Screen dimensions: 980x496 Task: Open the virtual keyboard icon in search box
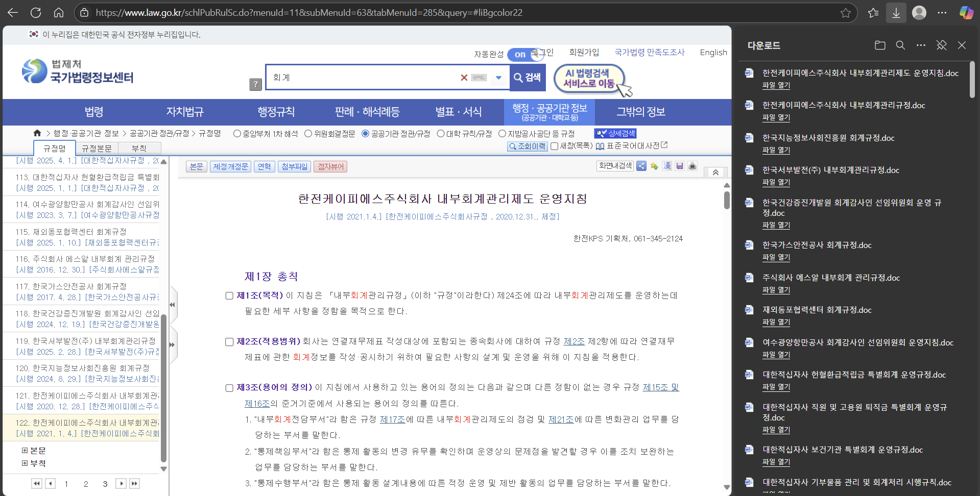(479, 78)
